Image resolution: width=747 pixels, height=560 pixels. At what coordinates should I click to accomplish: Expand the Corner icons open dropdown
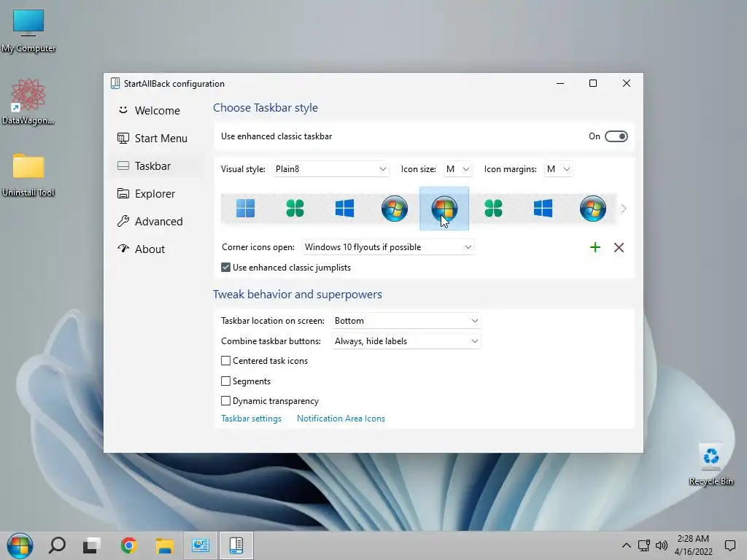coord(388,247)
